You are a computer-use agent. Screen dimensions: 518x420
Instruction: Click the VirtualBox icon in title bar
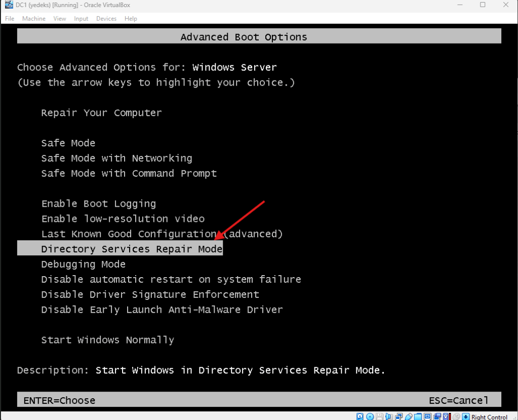(x=9, y=5)
